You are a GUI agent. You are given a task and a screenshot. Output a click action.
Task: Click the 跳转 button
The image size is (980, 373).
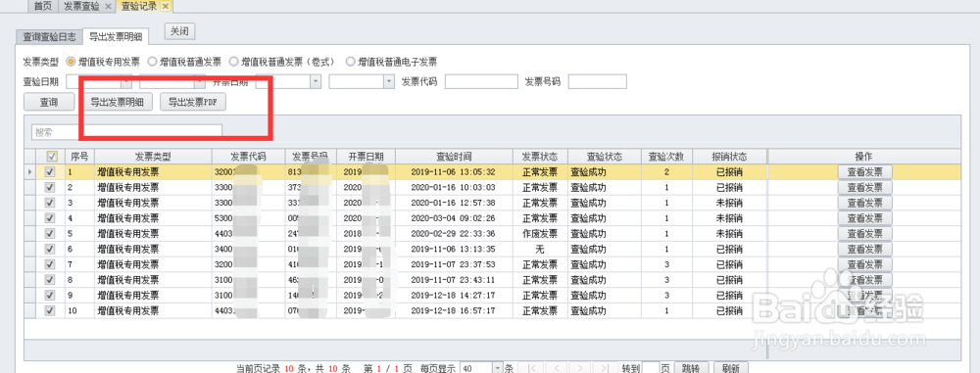[690, 368]
